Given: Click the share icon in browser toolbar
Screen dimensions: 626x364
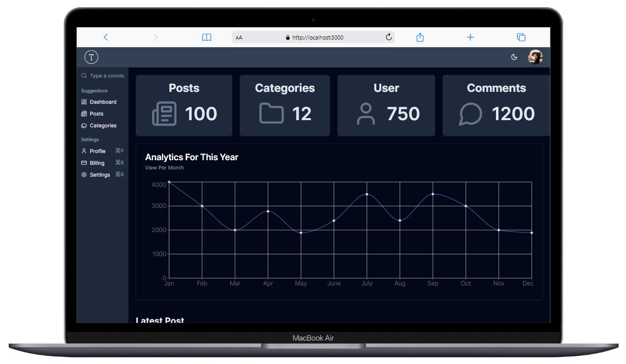Looking at the screenshot, I should [x=420, y=37].
